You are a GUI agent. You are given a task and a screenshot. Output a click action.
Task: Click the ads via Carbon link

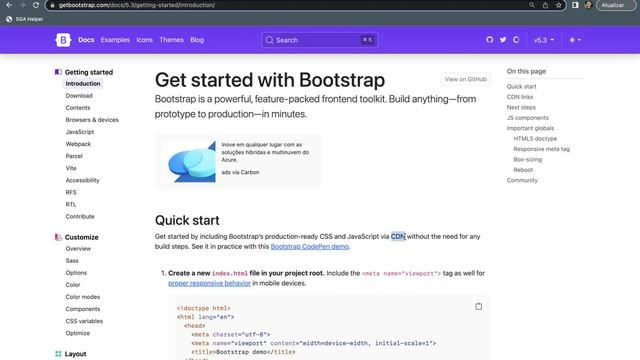point(240,172)
